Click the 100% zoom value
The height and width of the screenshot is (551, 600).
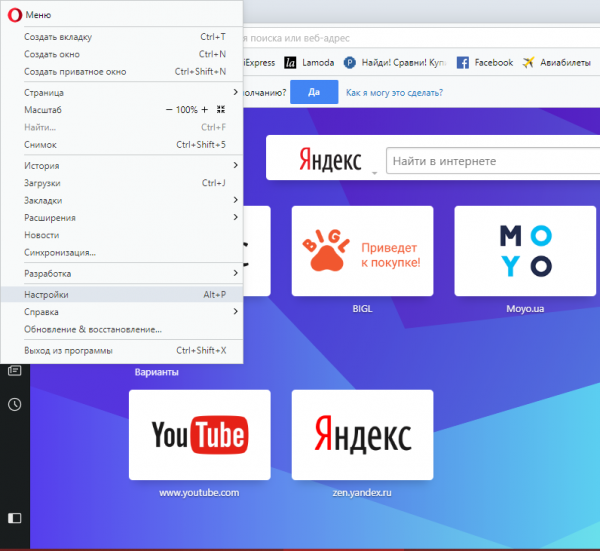[x=187, y=110]
